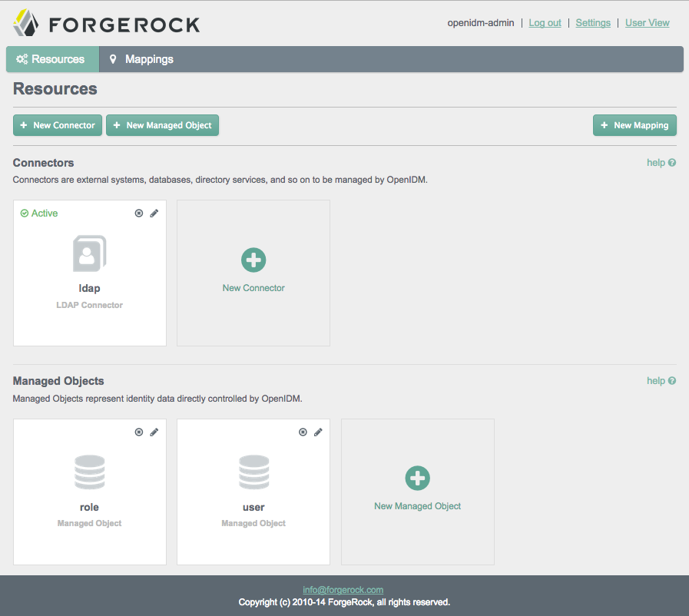Click the New Connector button in the toolbar
Screen dimensions: 689x616
coord(58,125)
